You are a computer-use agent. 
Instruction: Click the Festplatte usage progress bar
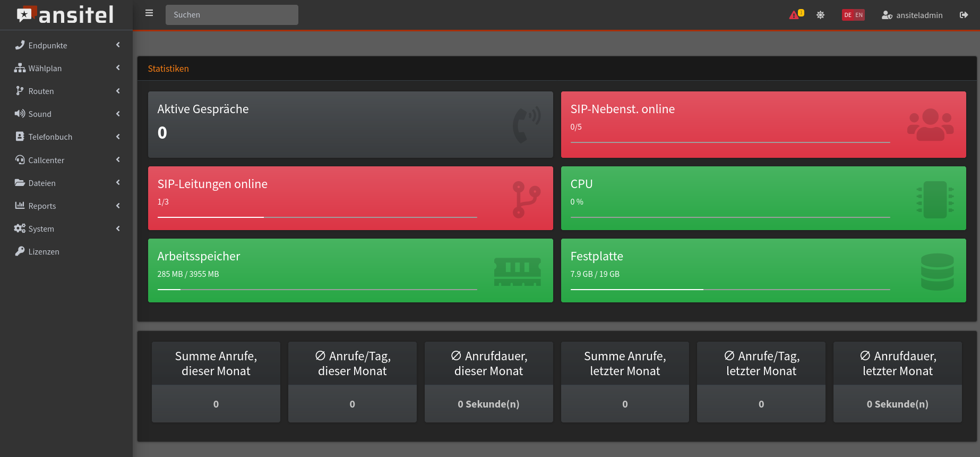[x=730, y=290]
